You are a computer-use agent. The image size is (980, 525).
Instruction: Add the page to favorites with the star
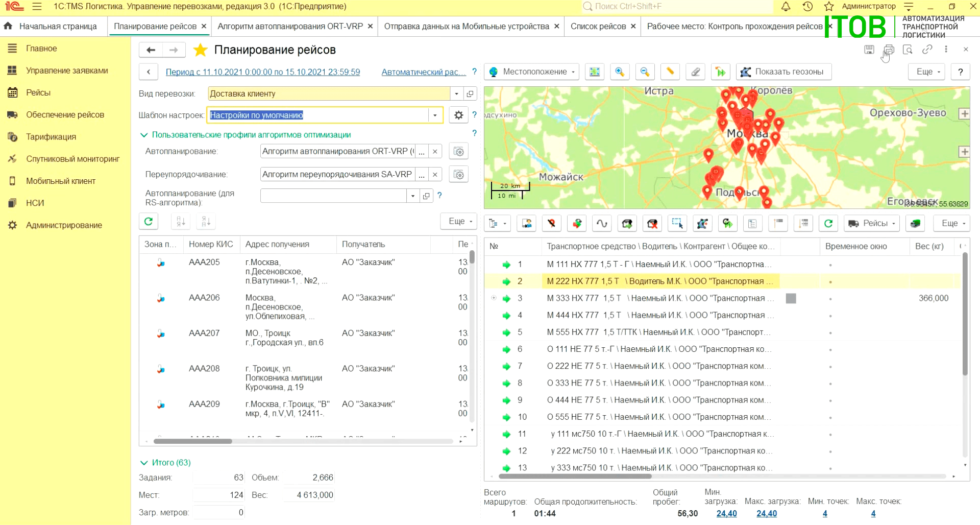coord(201,50)
